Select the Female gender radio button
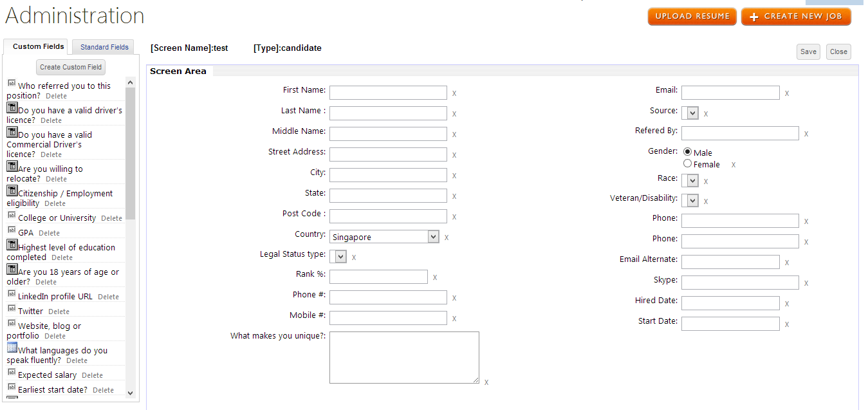This screenshot has width=868, height=410. (687, 163)
